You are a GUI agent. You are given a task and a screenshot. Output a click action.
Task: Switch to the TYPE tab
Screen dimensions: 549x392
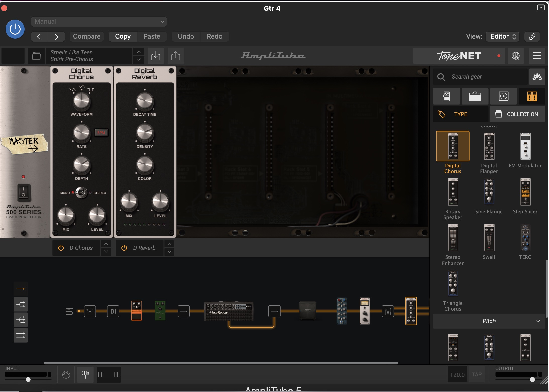461,114
